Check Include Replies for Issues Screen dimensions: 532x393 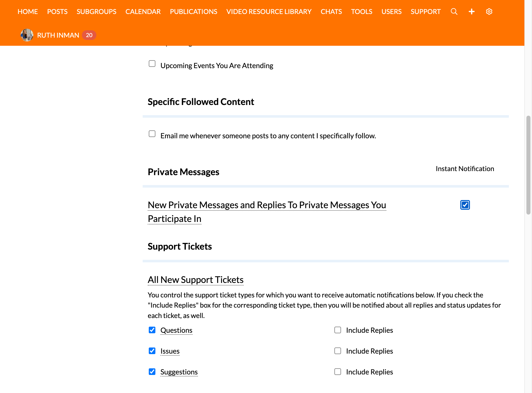coord(338,351)
